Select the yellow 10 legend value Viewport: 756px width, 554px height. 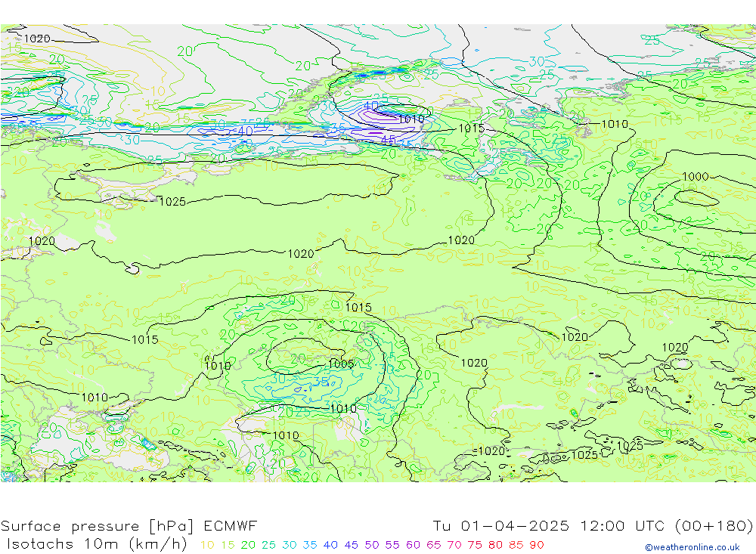click(x=207, y=545)
